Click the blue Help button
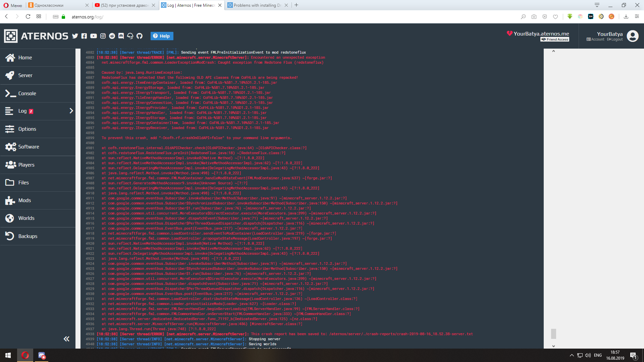Image resolution: width=644 pixels, height=362 pixels. click(162, 36)
